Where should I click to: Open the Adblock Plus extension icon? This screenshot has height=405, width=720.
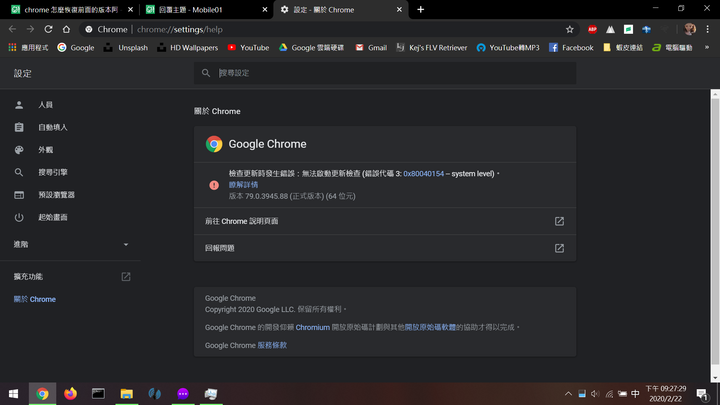point(592,29)
